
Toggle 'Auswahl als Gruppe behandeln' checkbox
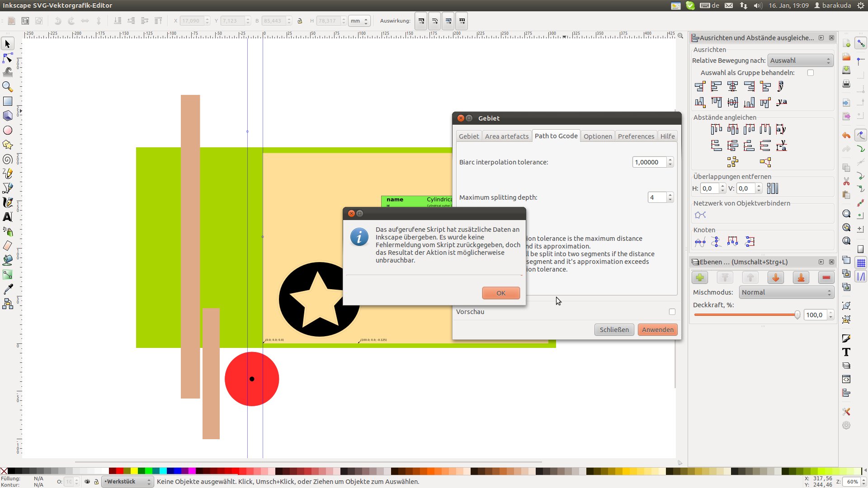(811, 73)
